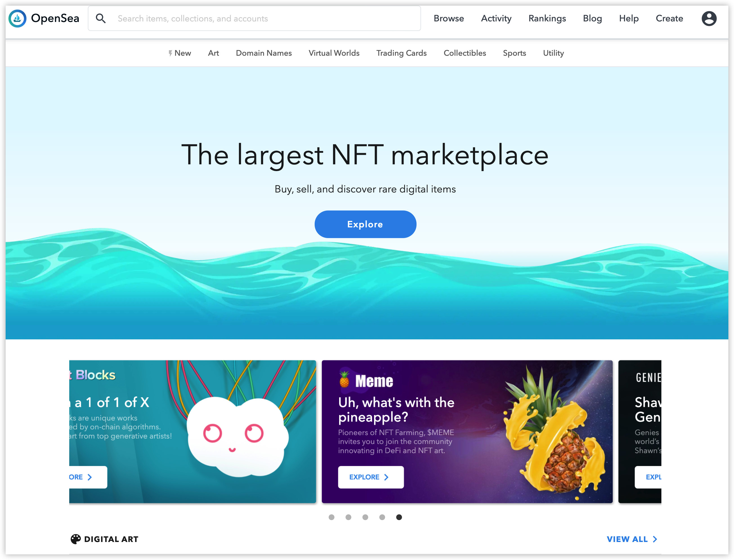The height and width of the screenshot is (560, 734).
Task: Open the Domain Names category
Action: tap(264, 53)
